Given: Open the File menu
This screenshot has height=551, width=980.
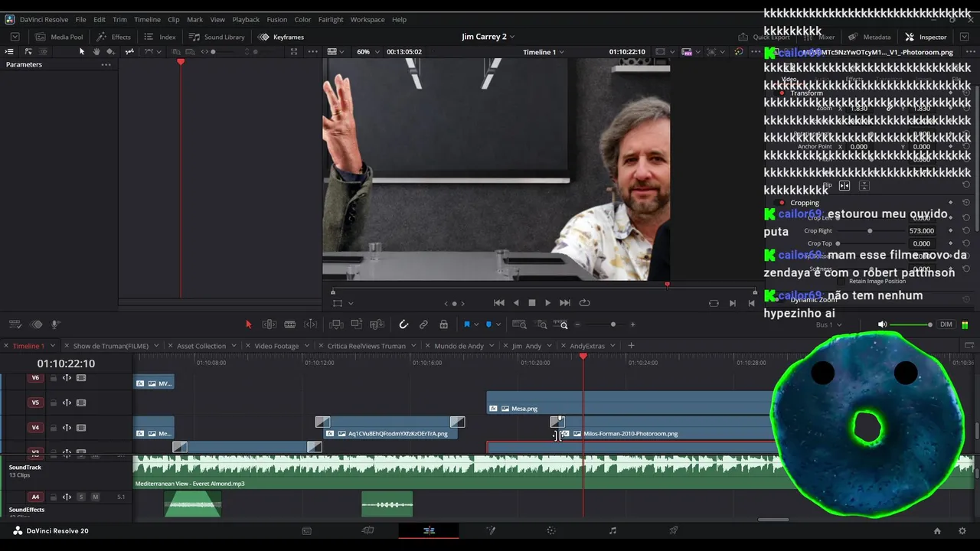Looking at the screenshot, I should pyautogui.click(x=80, y=19).
